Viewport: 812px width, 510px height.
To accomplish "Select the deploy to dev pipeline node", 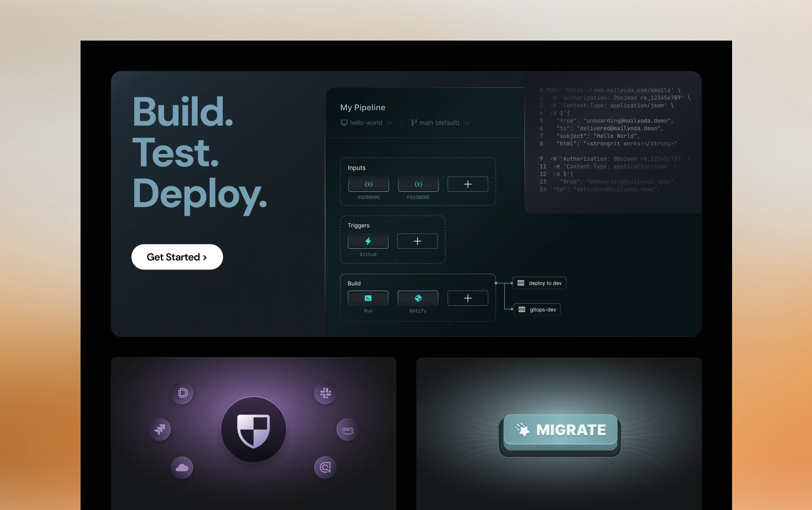I will coord(539,283).
